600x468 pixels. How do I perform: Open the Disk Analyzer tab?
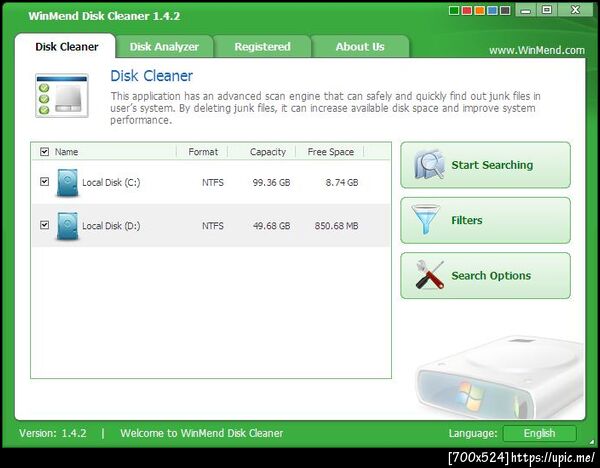point(164,47)
